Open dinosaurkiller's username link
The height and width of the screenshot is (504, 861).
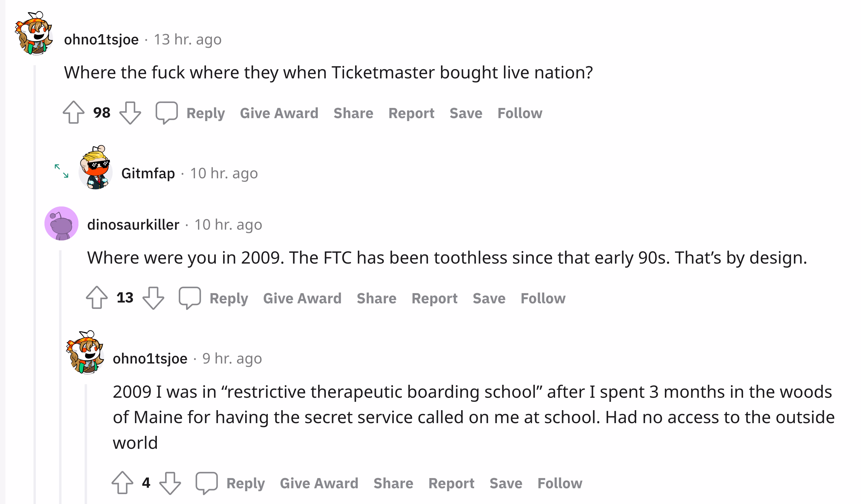[x=133, y=225]
